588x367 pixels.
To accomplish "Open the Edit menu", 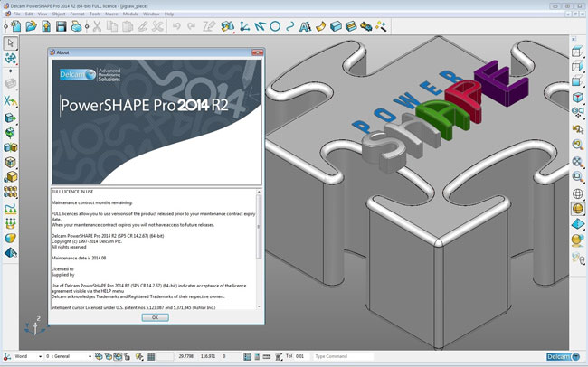I will click(x=29, y=14).
